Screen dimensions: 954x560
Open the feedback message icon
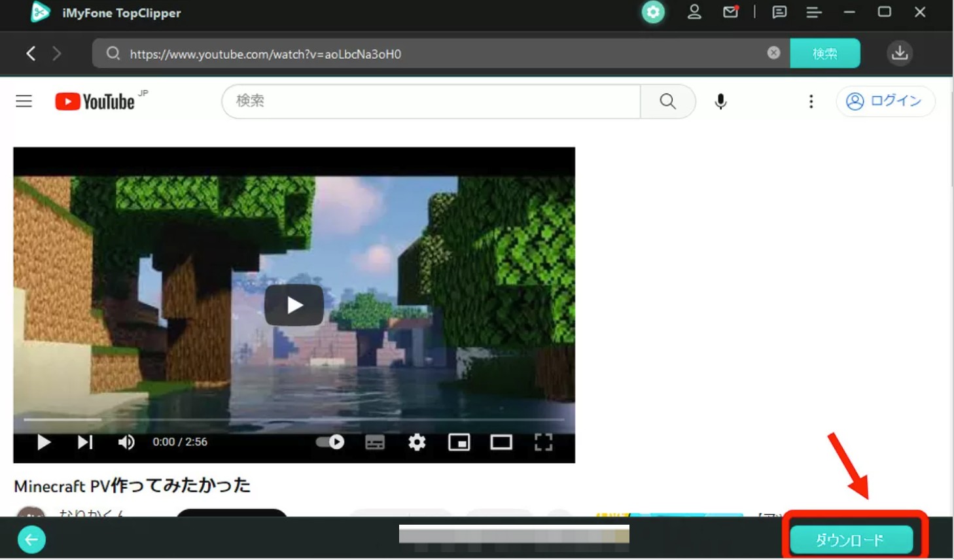pos(779,12)
